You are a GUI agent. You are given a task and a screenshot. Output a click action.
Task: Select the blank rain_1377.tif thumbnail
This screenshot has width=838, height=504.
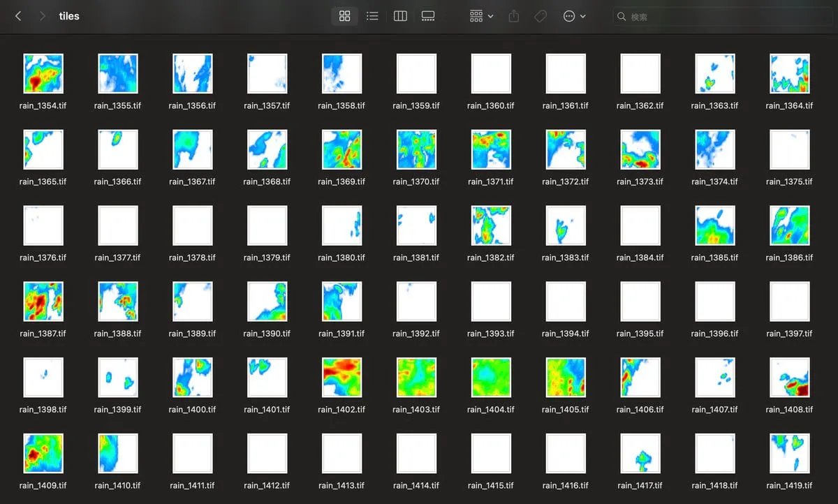[117, 225]
